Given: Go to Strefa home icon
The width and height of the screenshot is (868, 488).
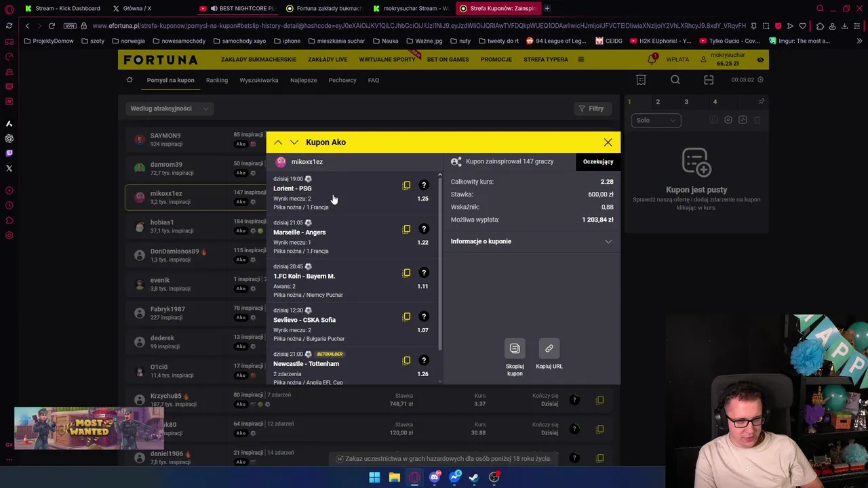Looking at the screenshot, I should click(x=130, y=80).
